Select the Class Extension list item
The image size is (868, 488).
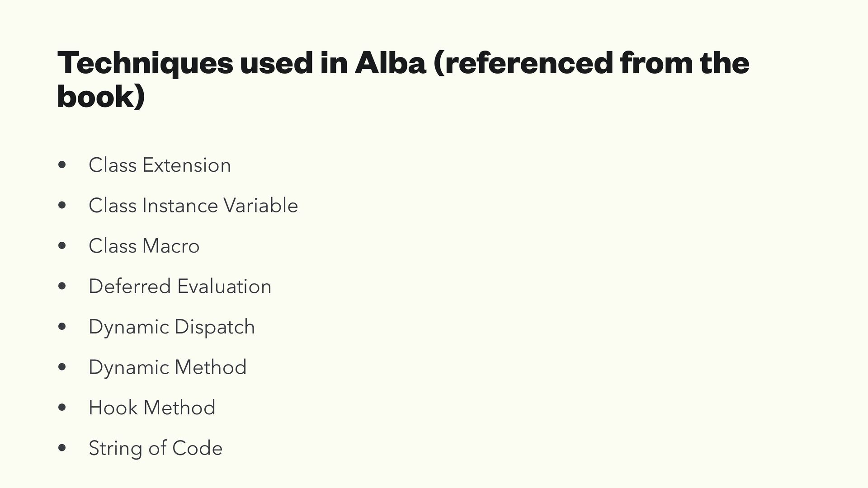160,165
